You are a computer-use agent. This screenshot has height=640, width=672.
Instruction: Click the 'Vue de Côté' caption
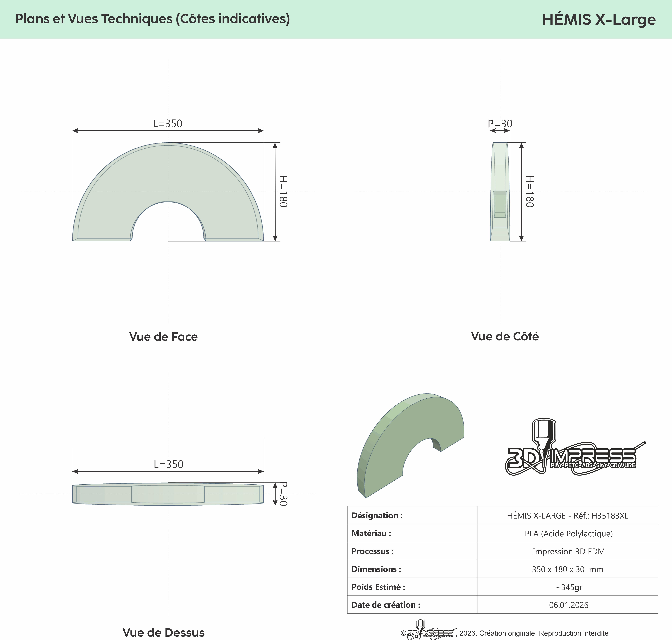[x=505, y=336]
